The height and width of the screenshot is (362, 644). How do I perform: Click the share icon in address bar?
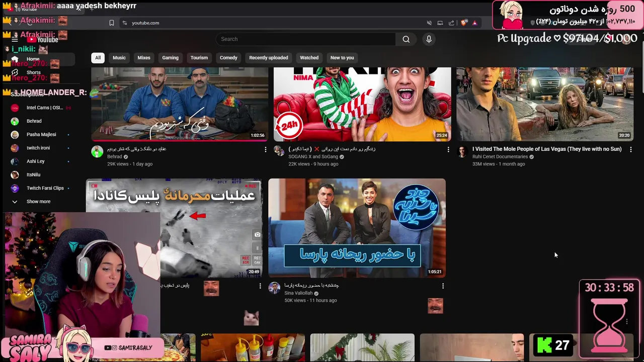451,23
